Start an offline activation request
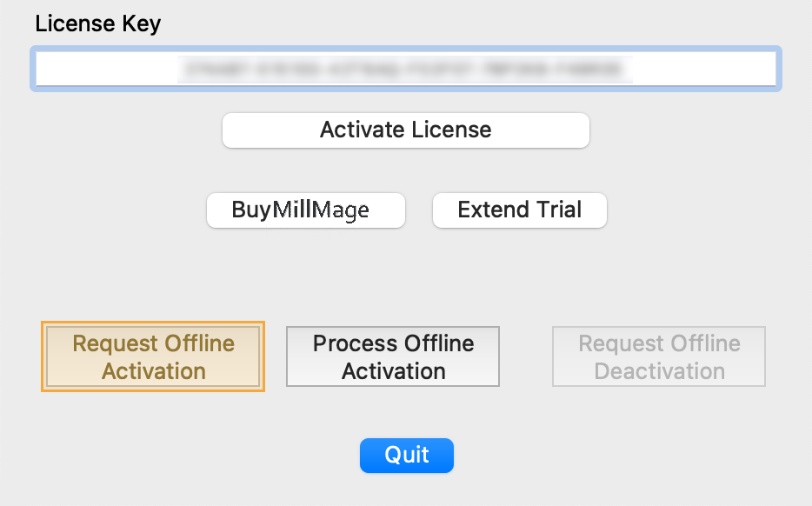The height and width of the screenshot is (506, 812). pyautogui.click(x=153, y=356)
